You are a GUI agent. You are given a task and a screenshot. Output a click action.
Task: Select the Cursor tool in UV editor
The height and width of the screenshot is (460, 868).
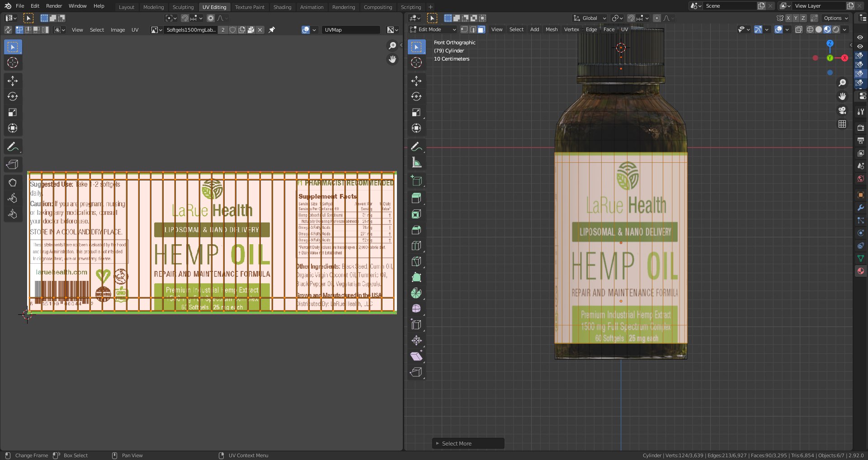[x=13, y=62]
